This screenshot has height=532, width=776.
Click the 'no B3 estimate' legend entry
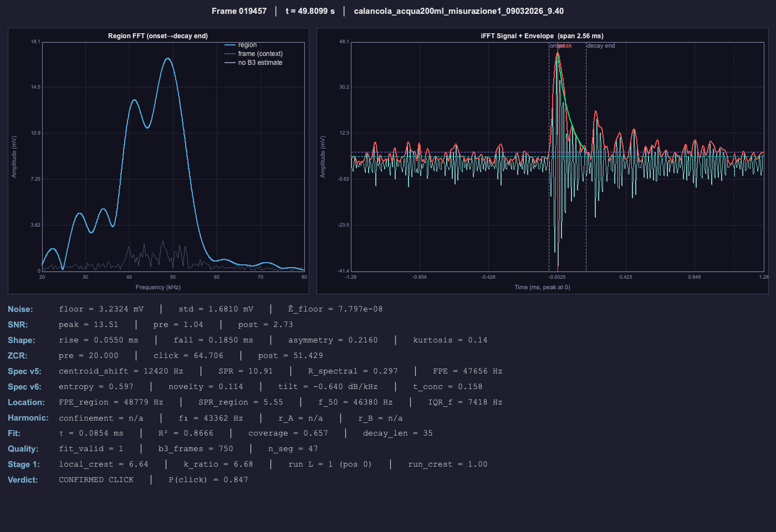[x=253, y=63]
